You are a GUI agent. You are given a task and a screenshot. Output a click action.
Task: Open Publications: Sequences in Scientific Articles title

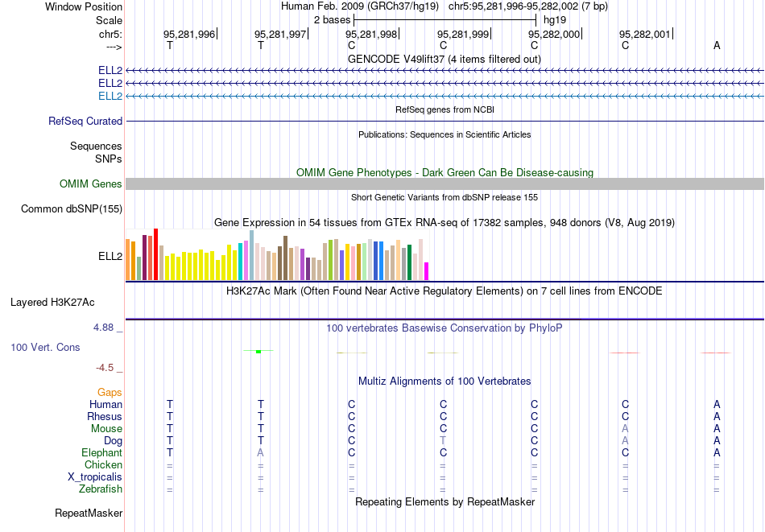(445, 134)
